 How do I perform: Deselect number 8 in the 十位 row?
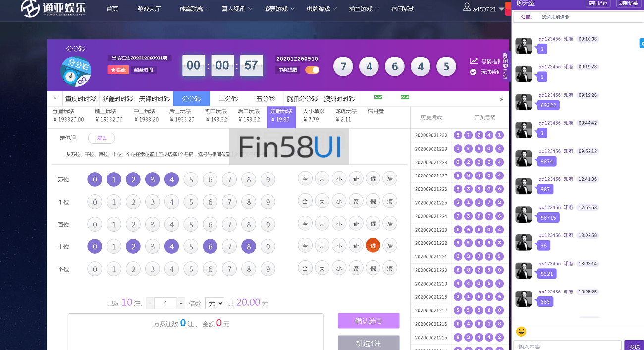(x=248, y=246)
